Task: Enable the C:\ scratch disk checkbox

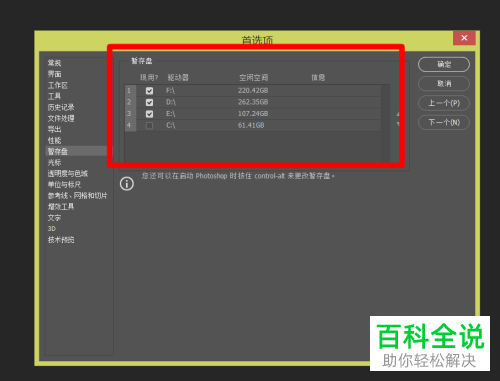Action: click(149, 126)
